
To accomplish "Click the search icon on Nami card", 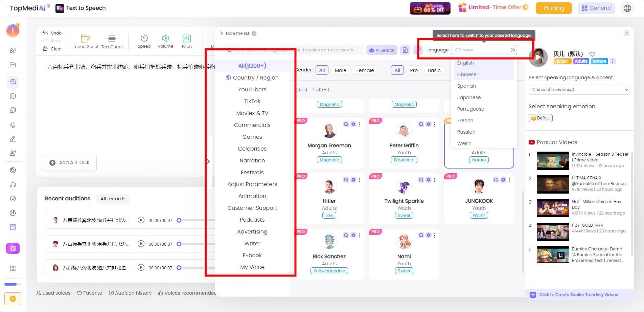I will click(x=421, y=235).
